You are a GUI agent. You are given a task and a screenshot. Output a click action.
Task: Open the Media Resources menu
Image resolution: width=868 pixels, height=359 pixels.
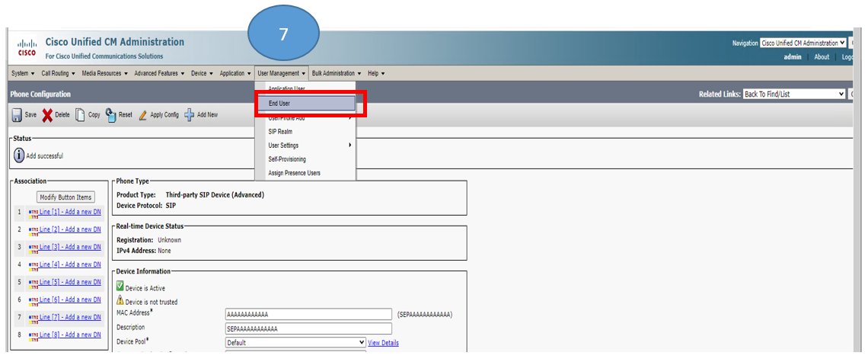pos(104,73)
